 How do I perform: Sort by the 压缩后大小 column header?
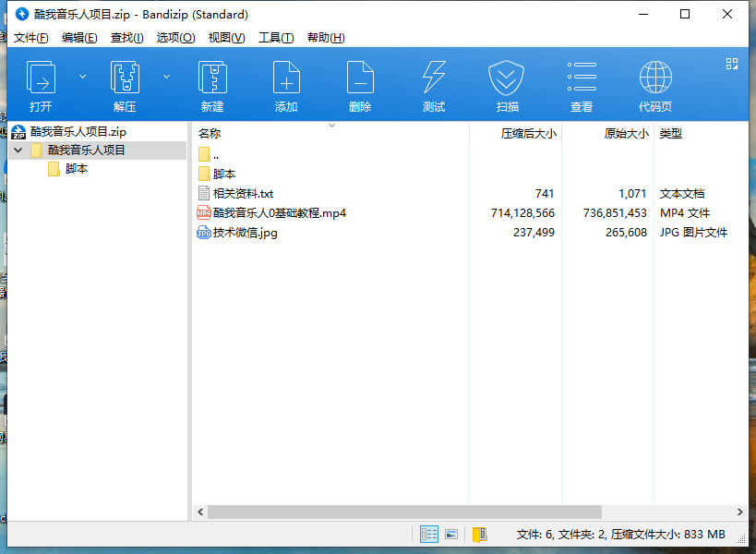tap(528, 134)
